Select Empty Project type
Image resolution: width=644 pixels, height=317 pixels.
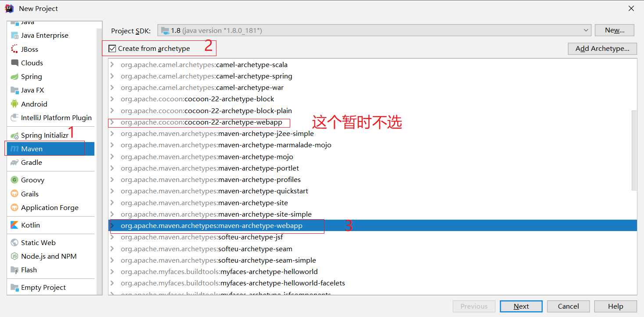tap(50, 288)
